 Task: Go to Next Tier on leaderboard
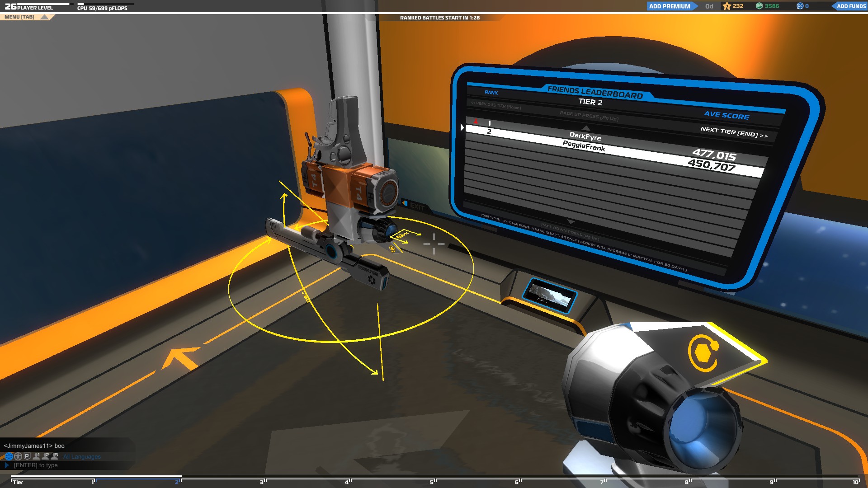(x=734, y=132)
